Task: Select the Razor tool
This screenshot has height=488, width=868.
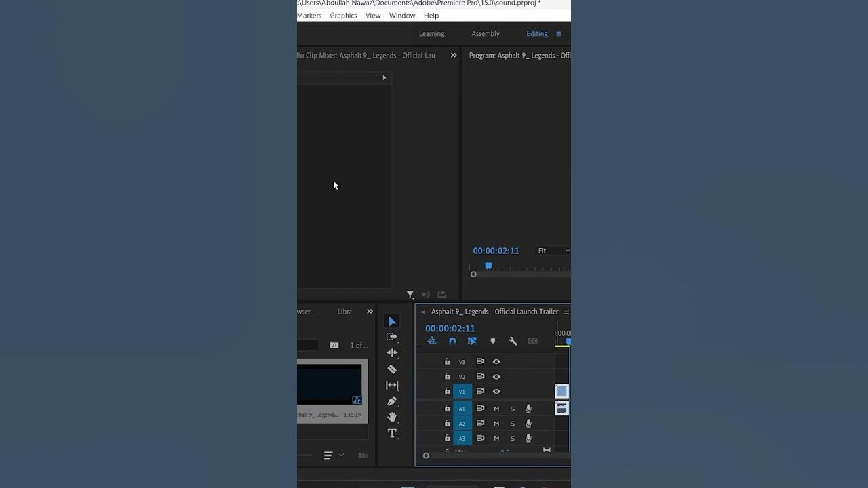Action: point(392,369)
